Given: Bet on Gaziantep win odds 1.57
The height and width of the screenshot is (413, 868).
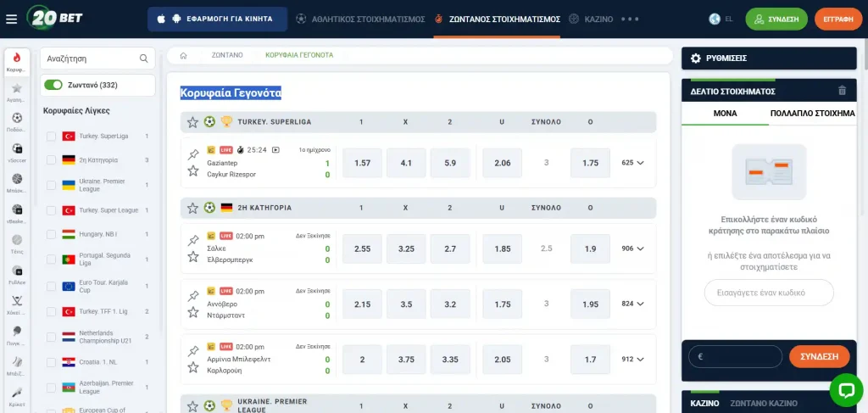Looking at the screenshot, I should coord(362,163).
